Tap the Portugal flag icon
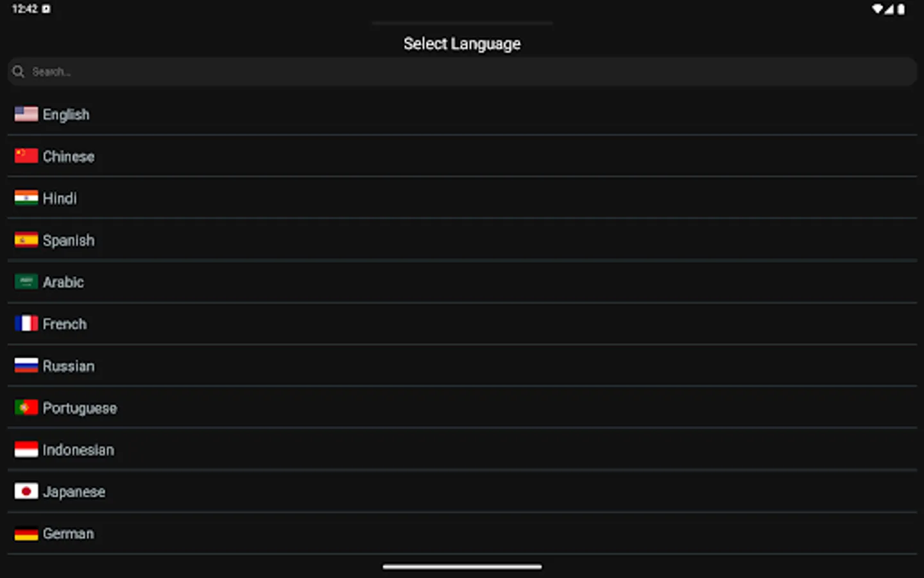 (x=26, y=407)
